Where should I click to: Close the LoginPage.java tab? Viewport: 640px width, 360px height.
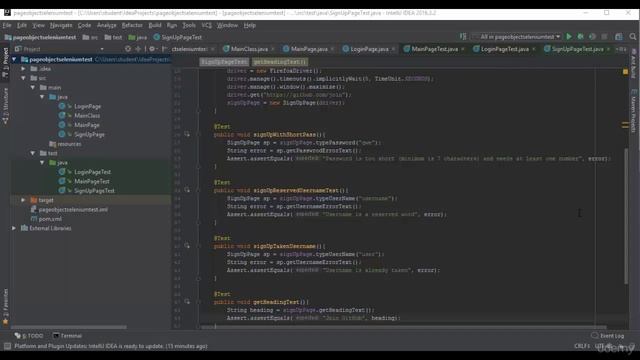coord(393,49)
